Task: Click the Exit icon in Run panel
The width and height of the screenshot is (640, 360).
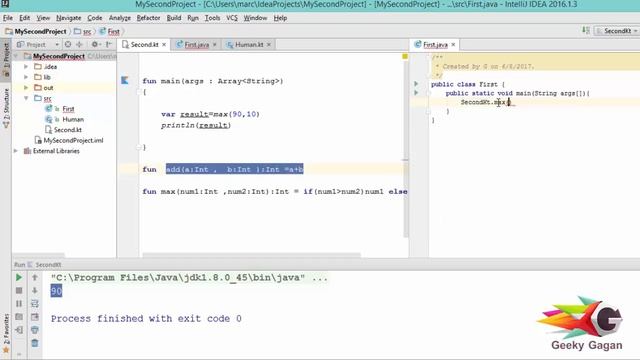Action: [19, 330]
